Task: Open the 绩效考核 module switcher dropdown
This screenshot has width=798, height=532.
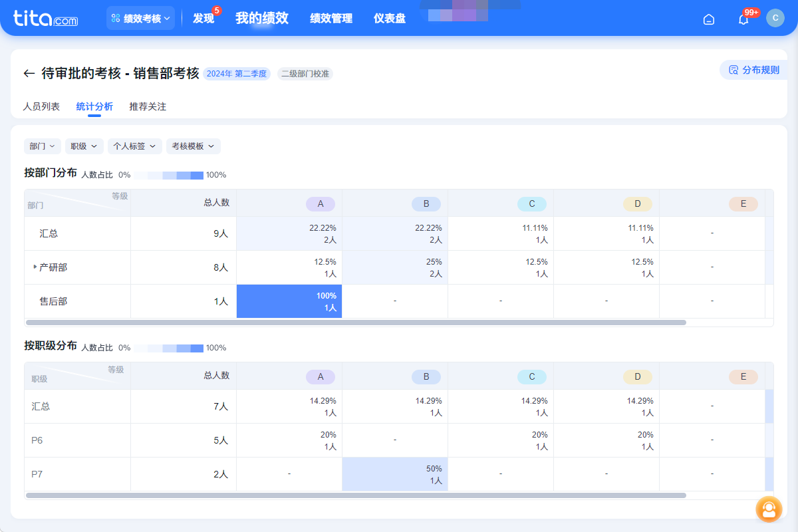Action: click(140, 19)
